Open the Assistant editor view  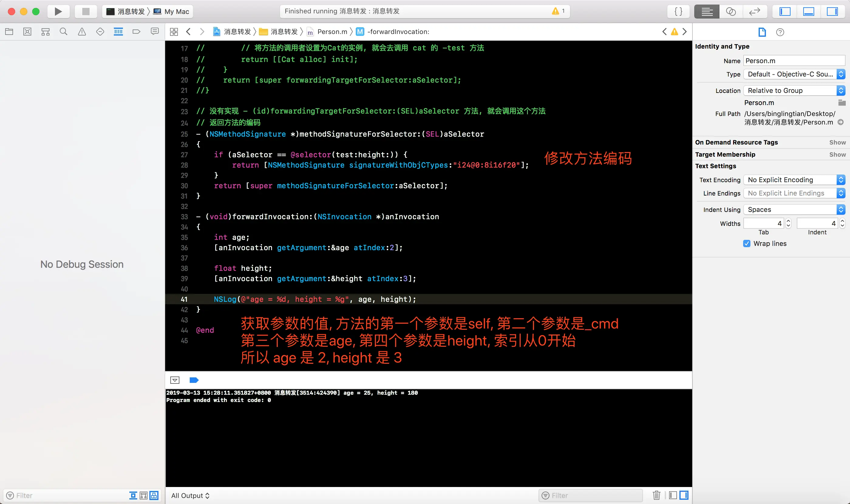[730, 12]
